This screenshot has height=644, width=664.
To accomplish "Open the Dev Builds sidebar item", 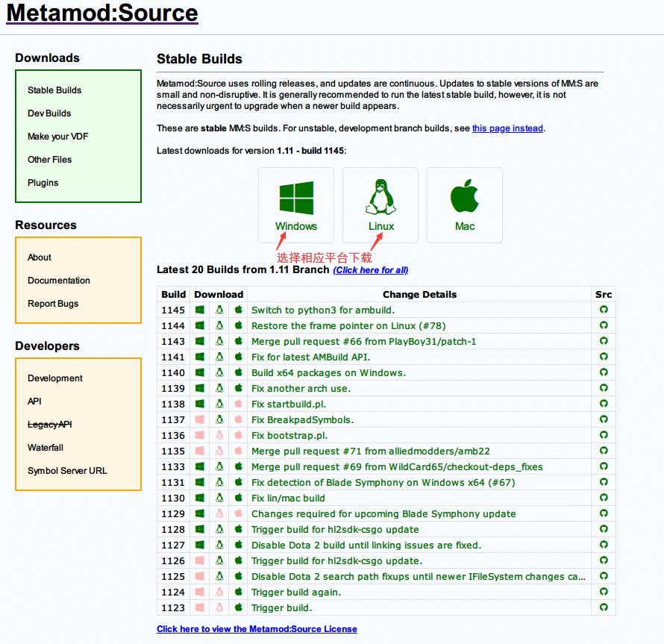I will tap(49, 113).
